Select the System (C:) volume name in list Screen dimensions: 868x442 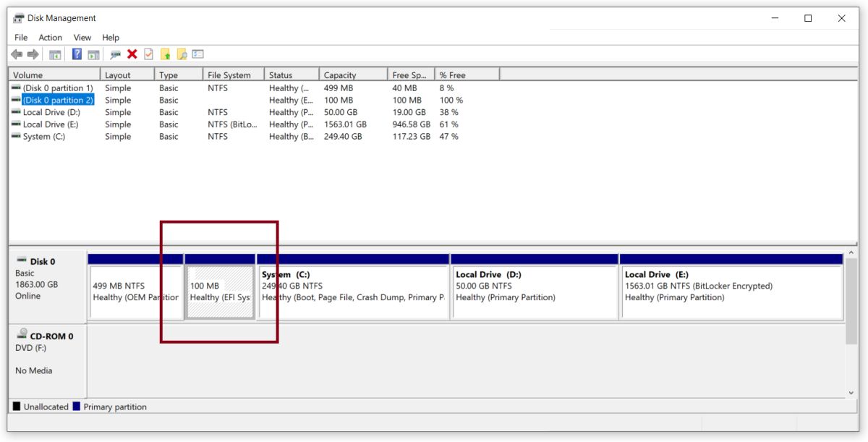pyautogui.click(x=43, y=136)
